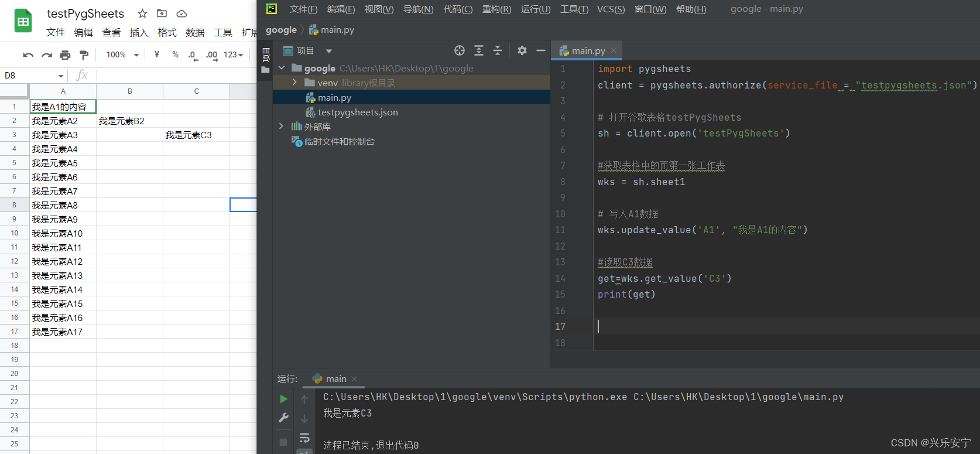
Task: Open PyCharm 导航(N) menu
Action: [418, 9]
